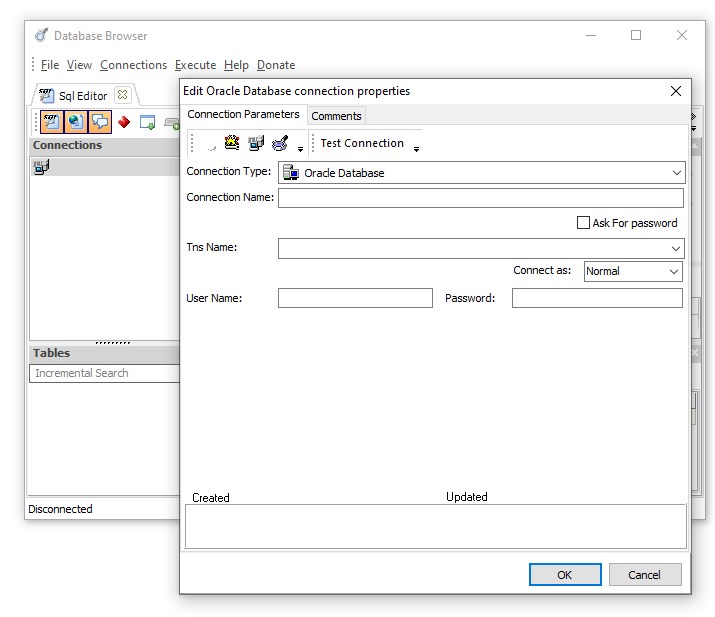Click the Connections panel header

[105, 145]
